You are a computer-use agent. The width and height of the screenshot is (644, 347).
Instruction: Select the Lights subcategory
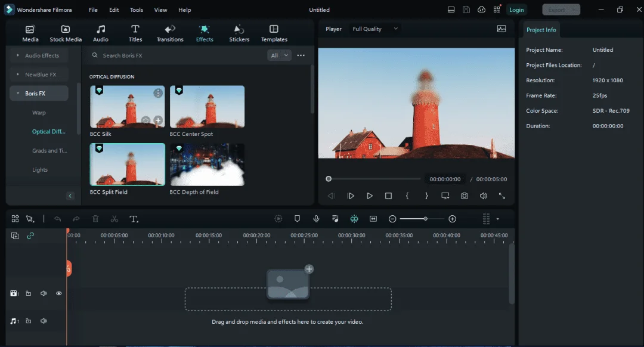coord(40,169)
